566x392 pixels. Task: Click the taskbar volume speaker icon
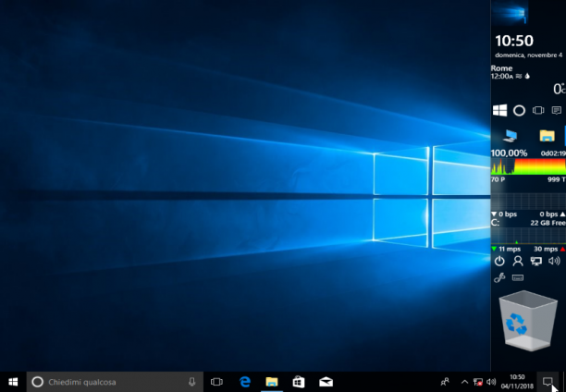tap(491, 382)
